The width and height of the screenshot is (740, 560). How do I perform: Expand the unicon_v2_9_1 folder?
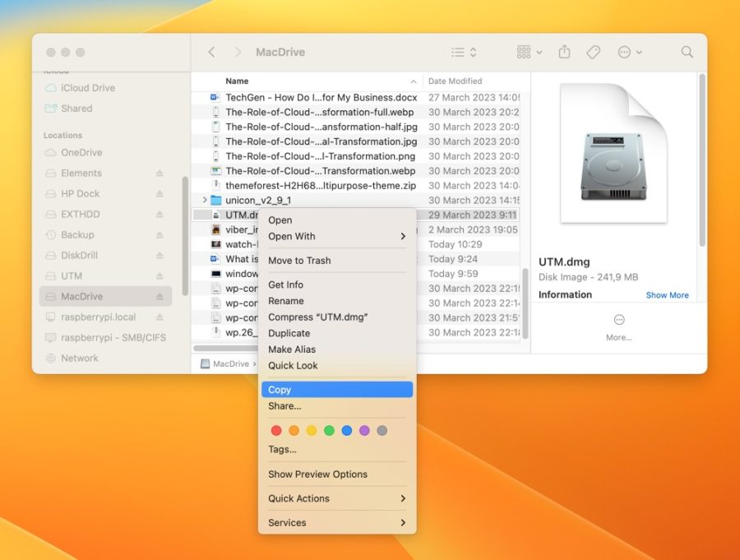203,200
